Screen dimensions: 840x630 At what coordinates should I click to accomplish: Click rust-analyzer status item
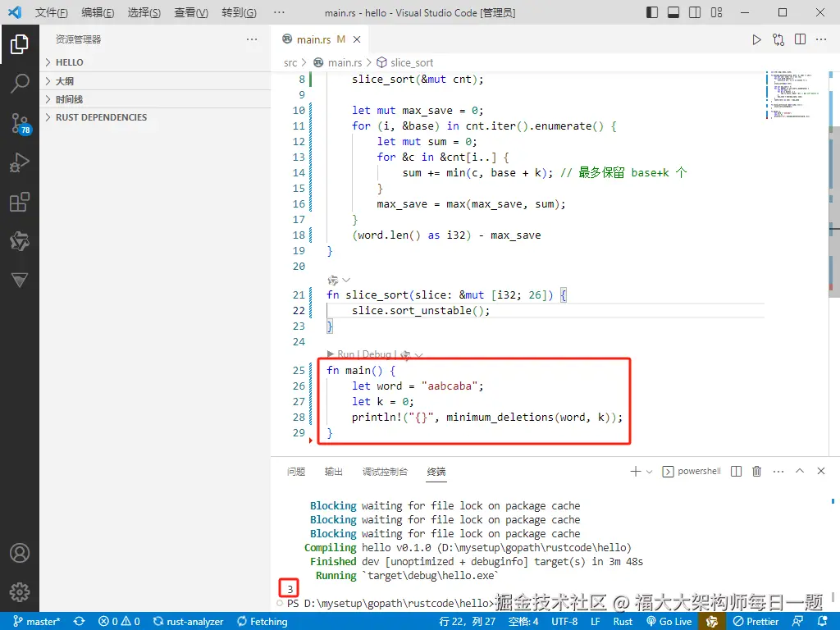click(188, 622)
